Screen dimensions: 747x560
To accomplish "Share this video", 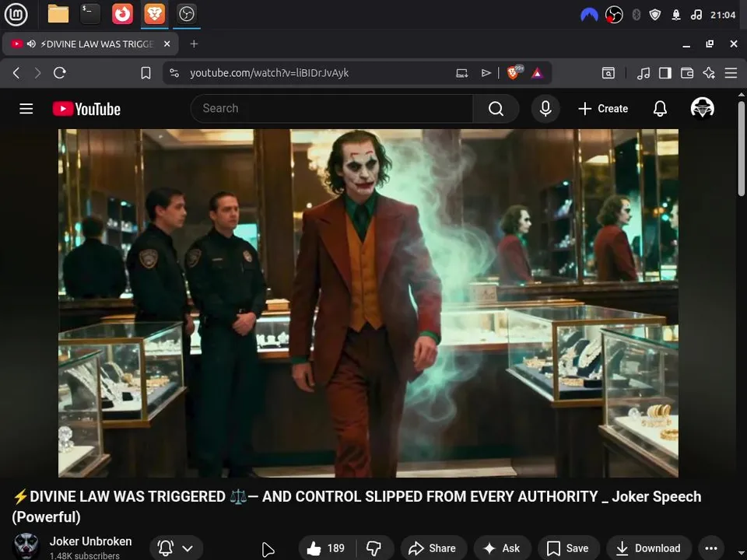I will pos(433,548).
